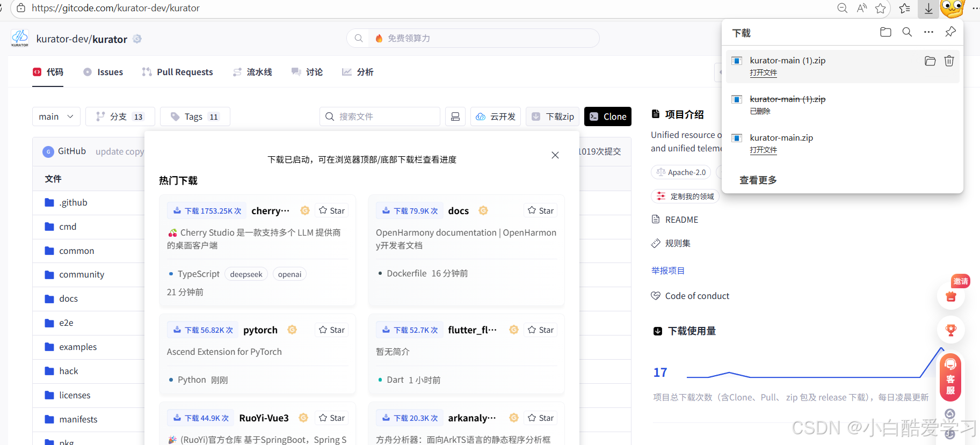Star the flutter_fl project
The image size is (980, 445).
point(541,330)
